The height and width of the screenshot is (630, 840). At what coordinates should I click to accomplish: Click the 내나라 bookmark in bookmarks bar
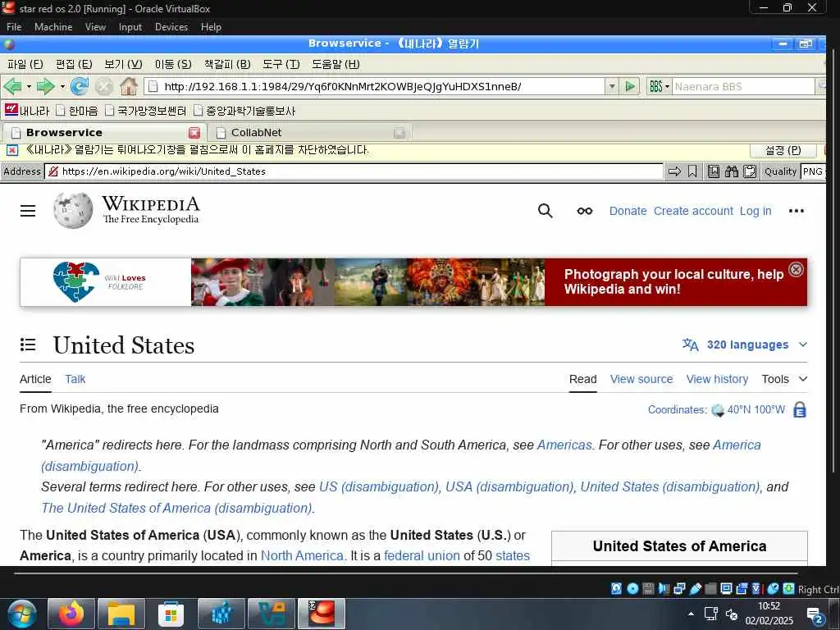point(27,111)
